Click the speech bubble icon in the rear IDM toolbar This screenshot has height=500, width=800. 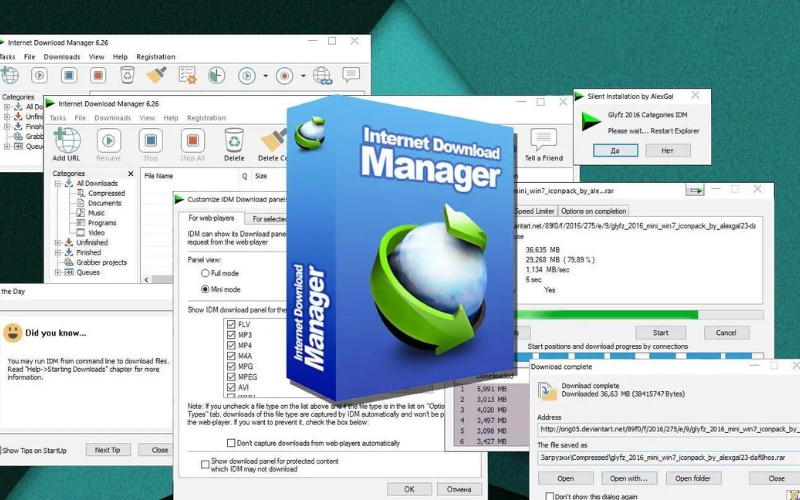tap(351, 75)
